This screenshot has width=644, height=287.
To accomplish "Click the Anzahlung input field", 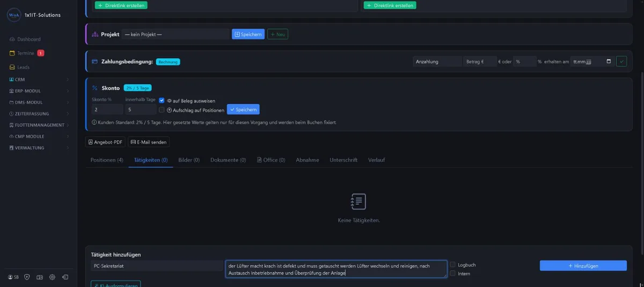I will click(437, 61).
